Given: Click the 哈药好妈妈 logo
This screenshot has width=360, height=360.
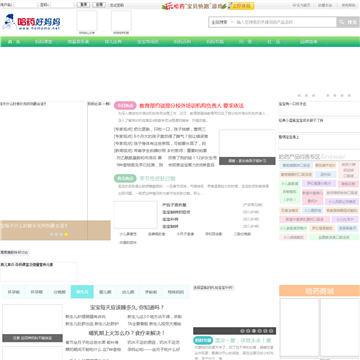Looking at the screenshot, I should pyautogui.click(x=31, y=22).
